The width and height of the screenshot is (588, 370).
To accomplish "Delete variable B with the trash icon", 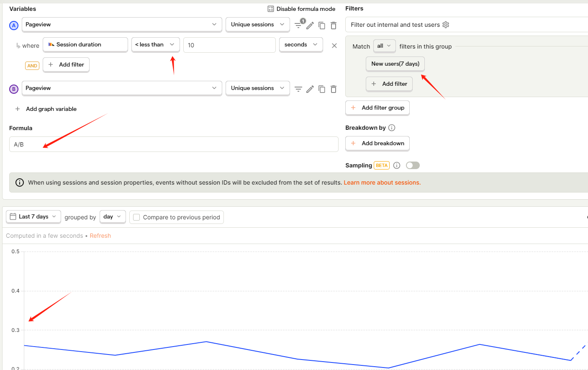I will (334, 89).
